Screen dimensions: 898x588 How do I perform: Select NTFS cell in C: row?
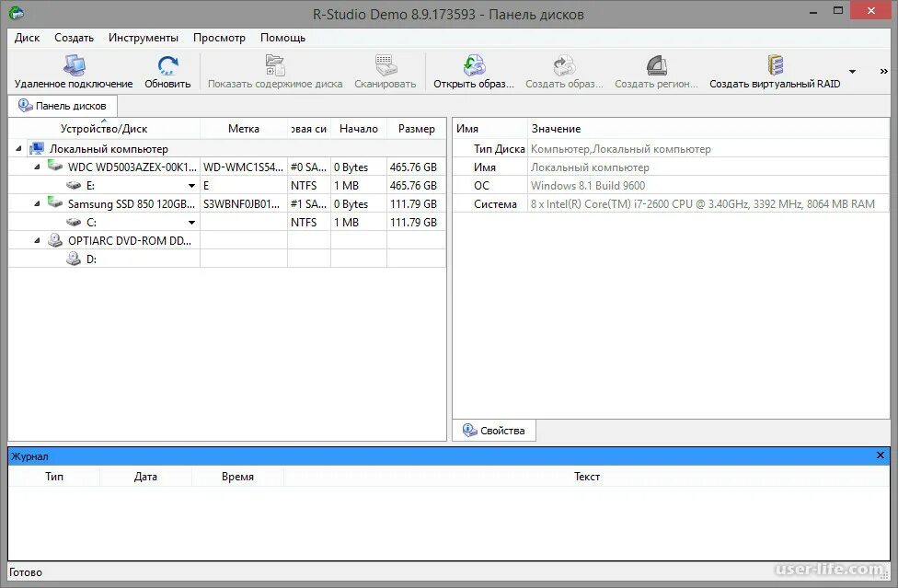[309, 222]
